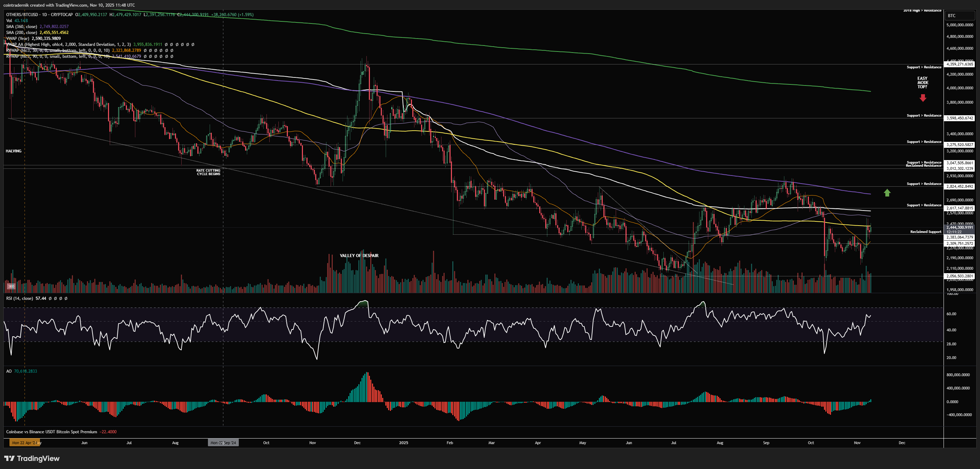Viewport: 980px width, 469px height.
Task: Click the red 300 badge near volume bars
Action: coord(11,286)
